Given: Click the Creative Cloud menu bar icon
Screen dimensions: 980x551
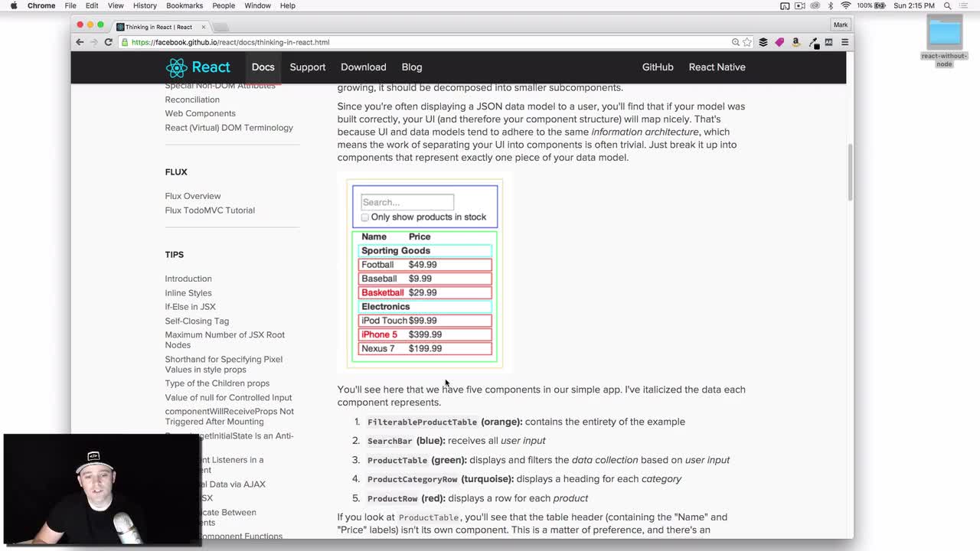Looking at the screenshot, I should click(x=815, y=5).
